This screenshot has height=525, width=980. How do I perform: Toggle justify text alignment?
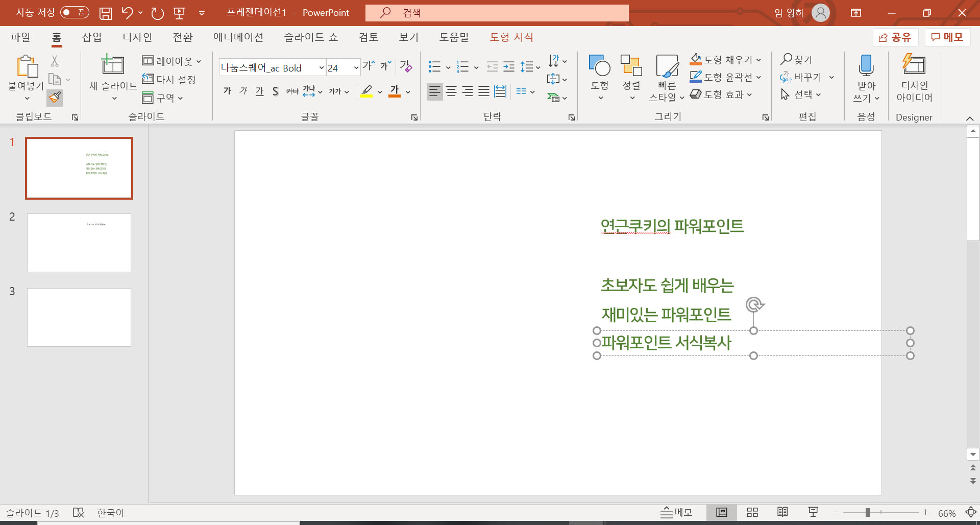click(484, 91)
